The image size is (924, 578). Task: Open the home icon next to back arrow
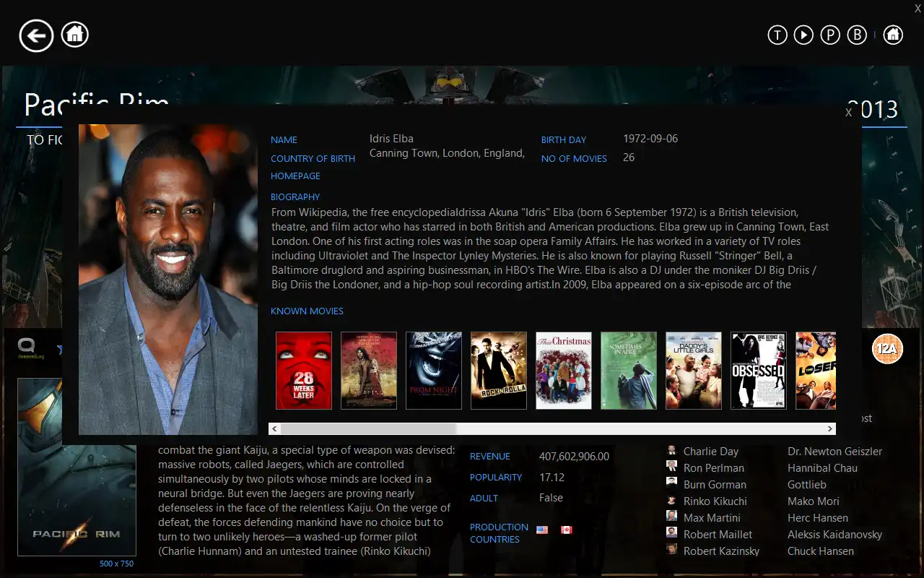point(75,34)
